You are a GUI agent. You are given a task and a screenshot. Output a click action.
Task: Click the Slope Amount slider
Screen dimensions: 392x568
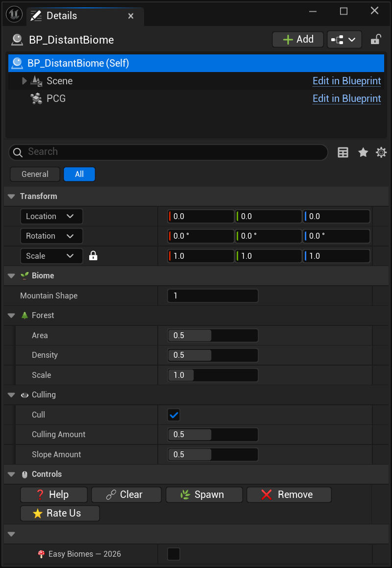pos(213,454)
